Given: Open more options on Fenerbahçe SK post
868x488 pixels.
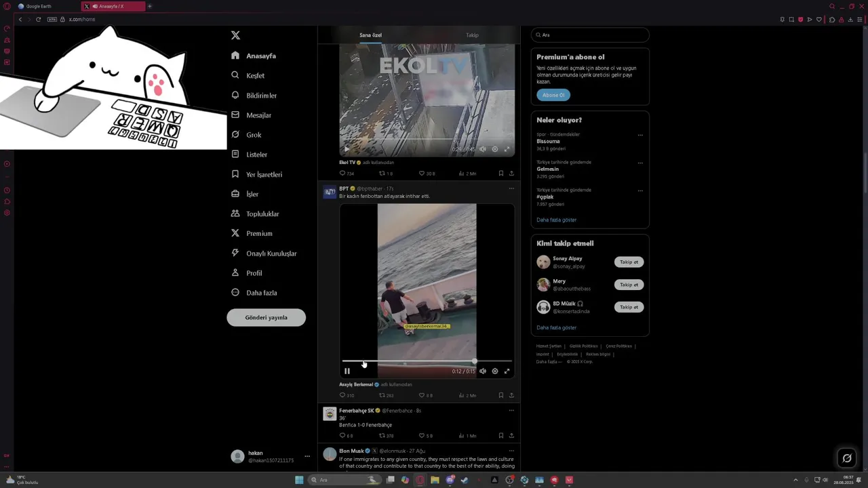Looking at the screenshot, I should (511, 410).
